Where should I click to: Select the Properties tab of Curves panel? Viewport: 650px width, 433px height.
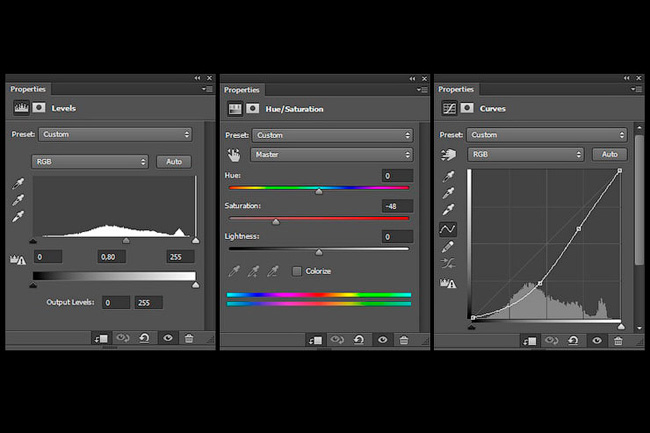456,89
